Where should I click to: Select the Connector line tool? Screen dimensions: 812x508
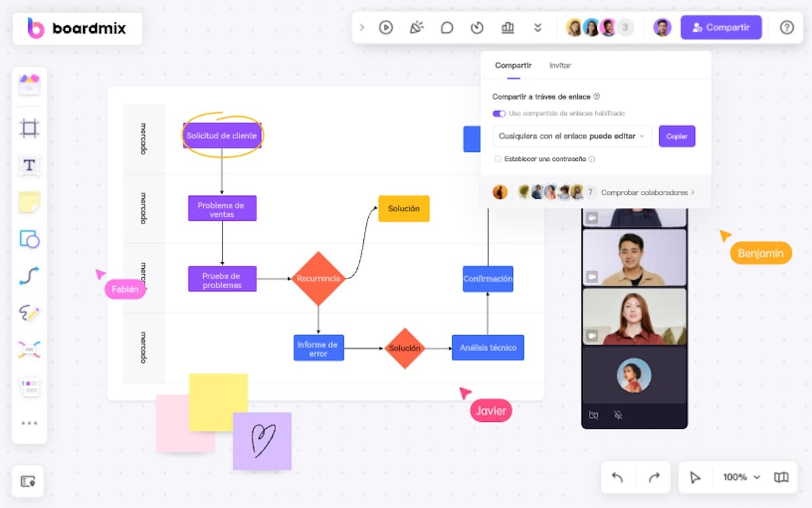[x=29, y=276]
